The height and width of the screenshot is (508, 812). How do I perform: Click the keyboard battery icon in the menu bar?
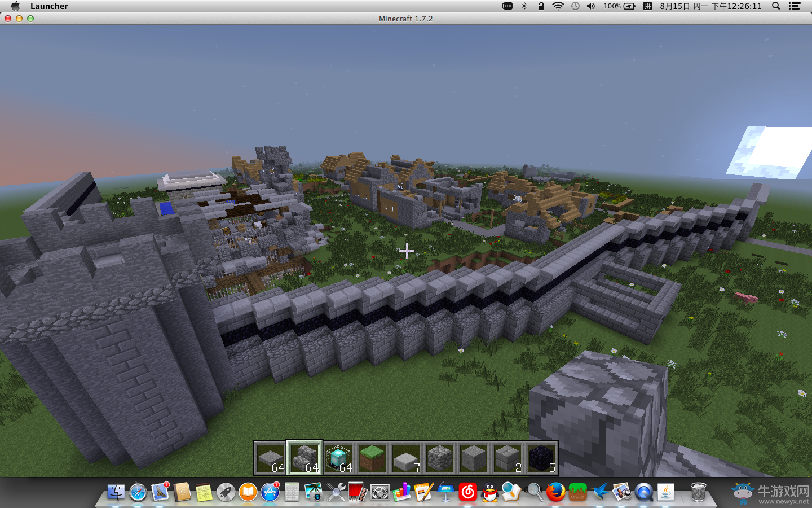(507, 6)
